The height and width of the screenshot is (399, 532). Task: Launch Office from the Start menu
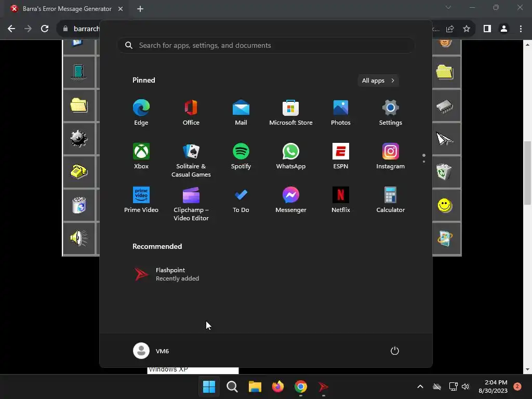191,113
